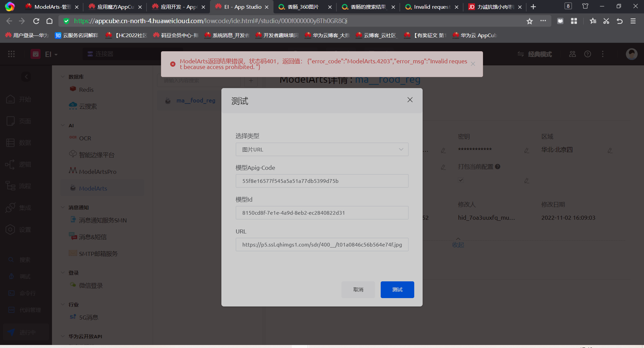Open the 系统消息_开发者 bookmark
This screenshot has width=644, height=348.
click(227, 35)
